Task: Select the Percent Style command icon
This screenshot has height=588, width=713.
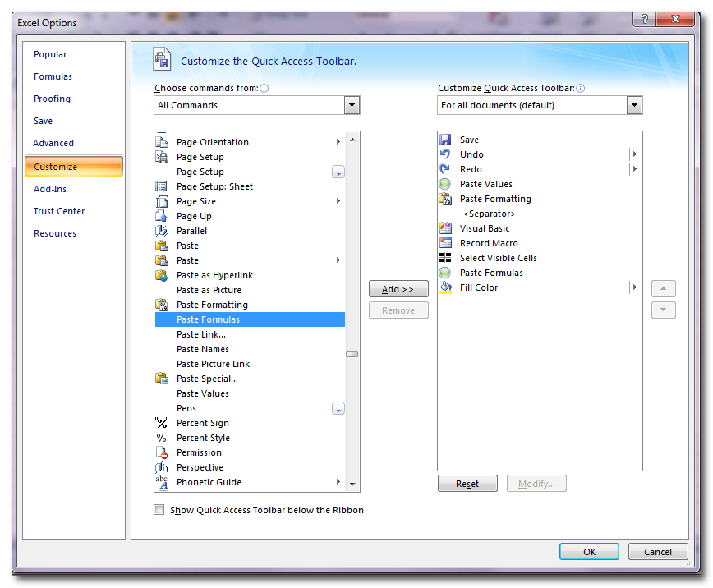Action: coord(162,438)
